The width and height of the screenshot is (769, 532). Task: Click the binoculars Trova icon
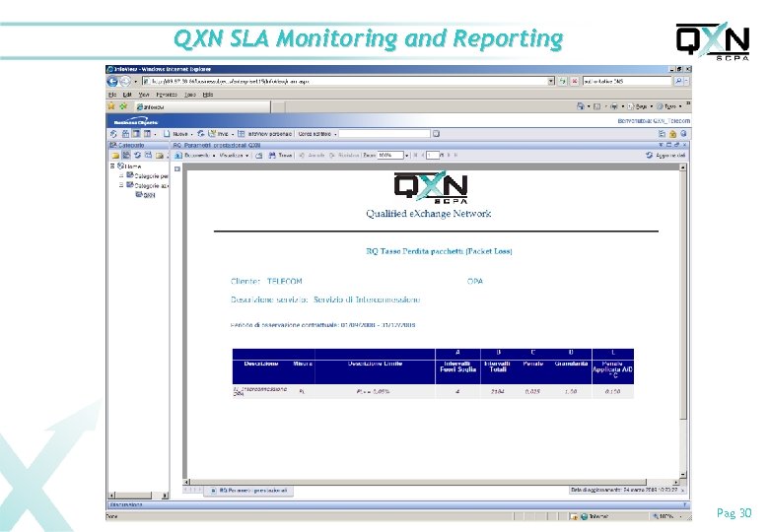(x=273, y=156)
